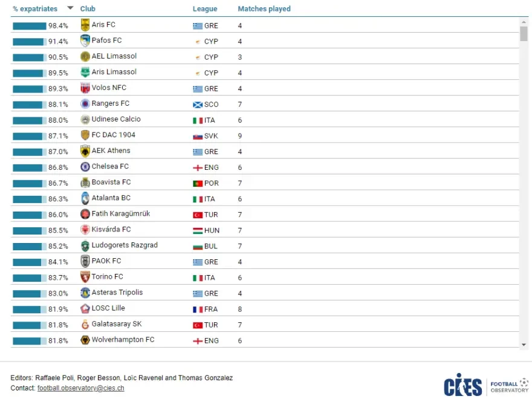Click the CIES Football Observatory logo
The width and height of the screenshot is (532, 405).
(485, 386)
